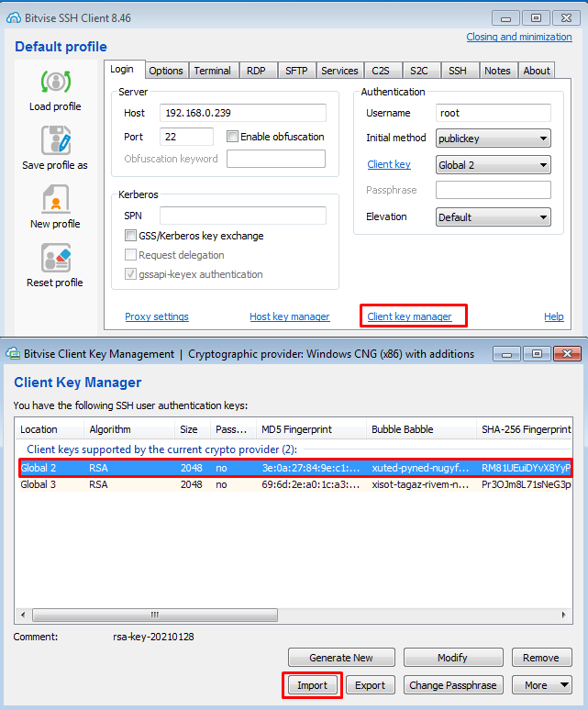Toggle gssapi-keyex authentication checkbox
588x710 pixels.
130,274
